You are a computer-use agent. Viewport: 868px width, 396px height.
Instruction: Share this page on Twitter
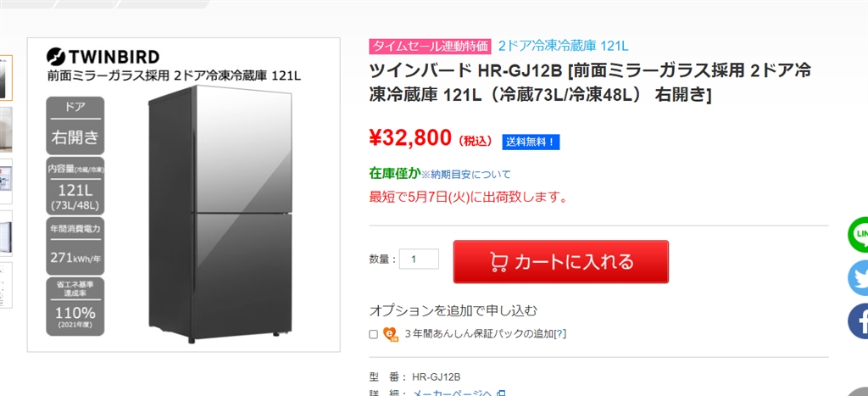[x=859, y=278]
